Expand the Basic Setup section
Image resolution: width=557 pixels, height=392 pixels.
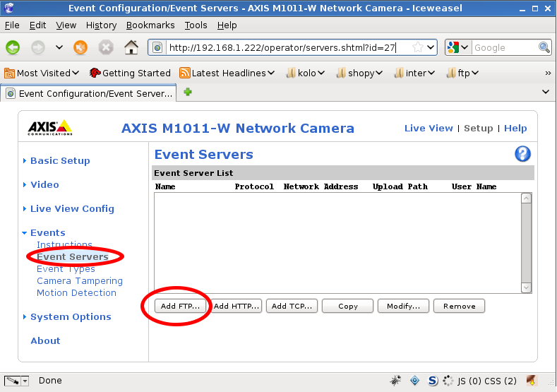pos(60,160)
